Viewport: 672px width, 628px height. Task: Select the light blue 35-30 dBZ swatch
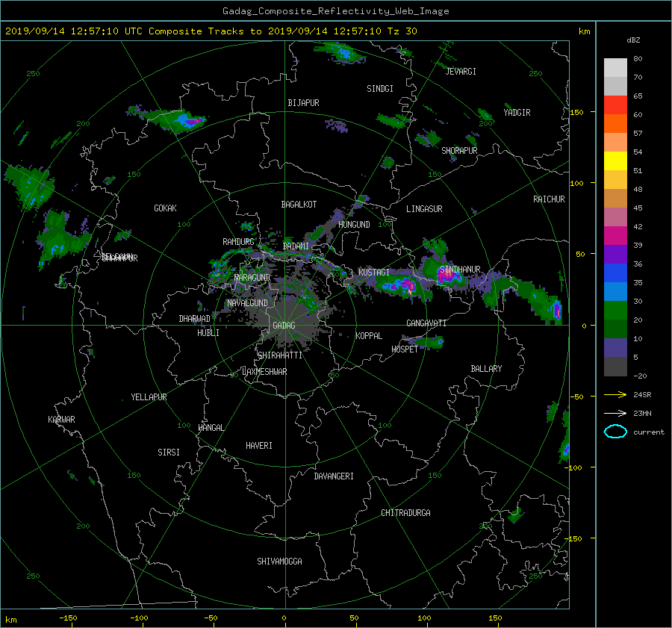click(615, 291)
